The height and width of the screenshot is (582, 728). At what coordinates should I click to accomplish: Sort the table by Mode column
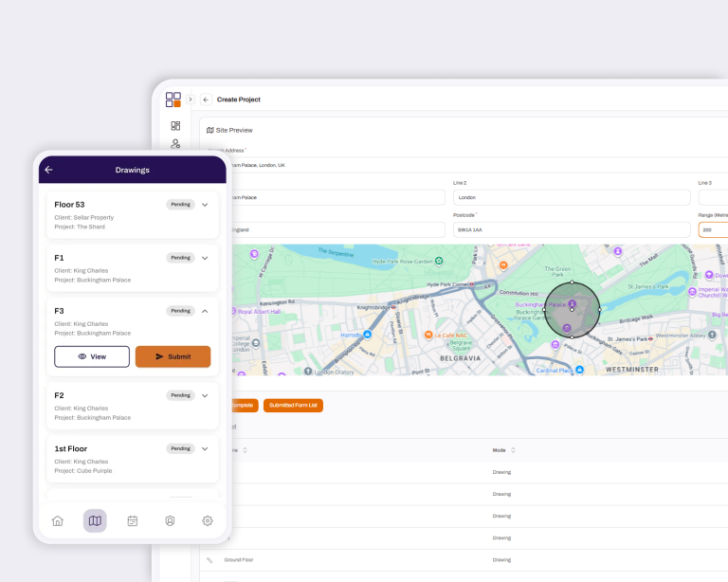tap(513, 450)
